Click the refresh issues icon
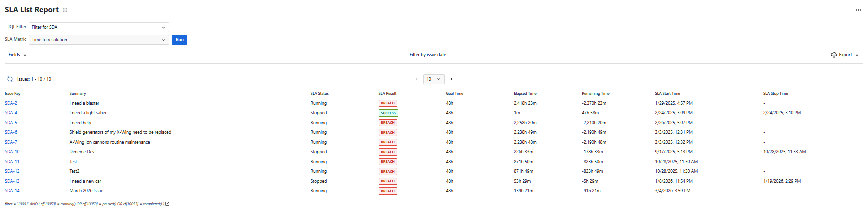868x209 pixels. pos(10,79)
